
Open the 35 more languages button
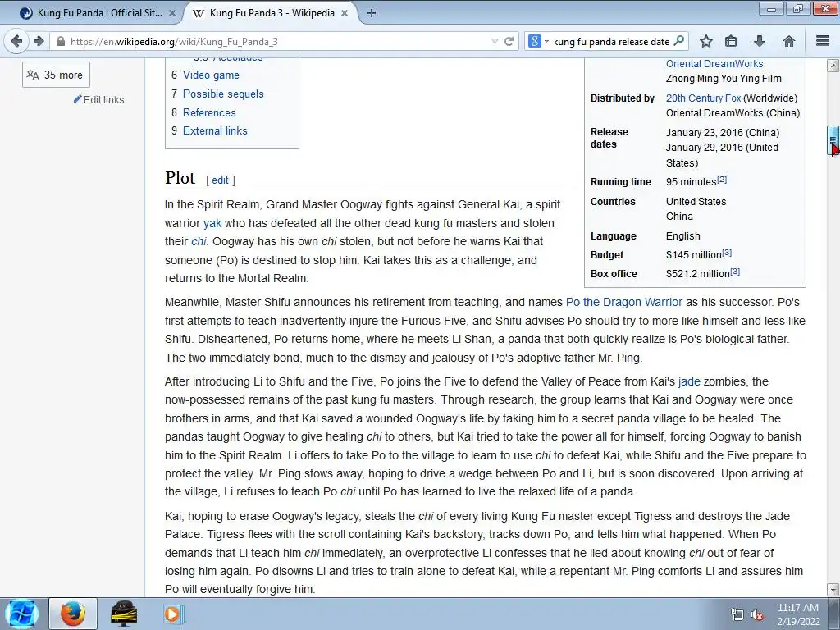click(x=56, y=75)
